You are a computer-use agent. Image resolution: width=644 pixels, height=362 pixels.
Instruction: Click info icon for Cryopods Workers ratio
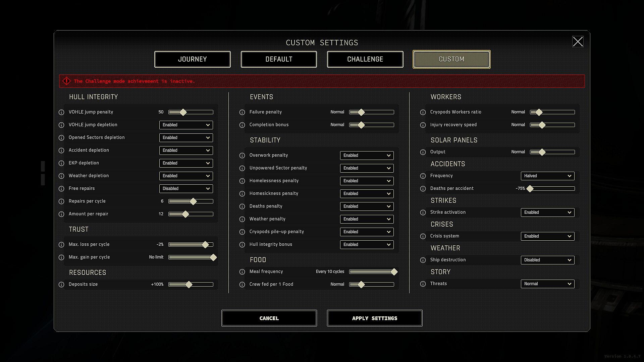423,112
